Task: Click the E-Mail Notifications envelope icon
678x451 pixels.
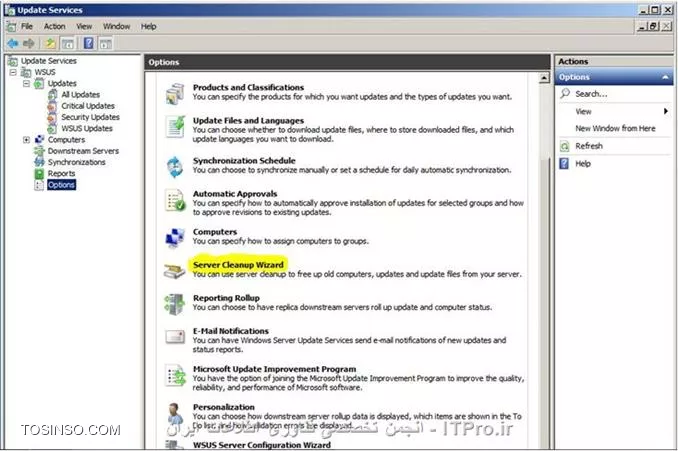Action: [175, 337]
